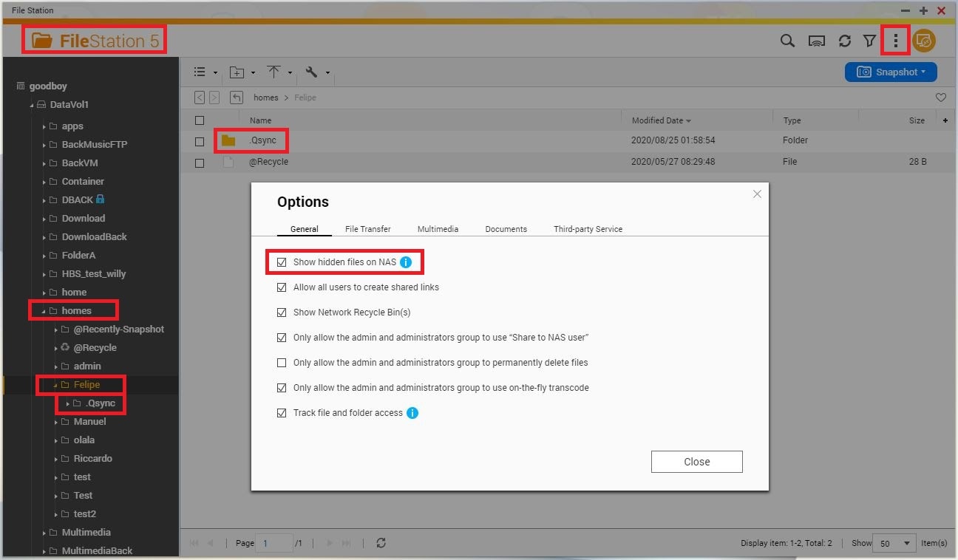Open the remote mount icon in the header
Viewport: 958px width, 560px height.
(816, 41)
